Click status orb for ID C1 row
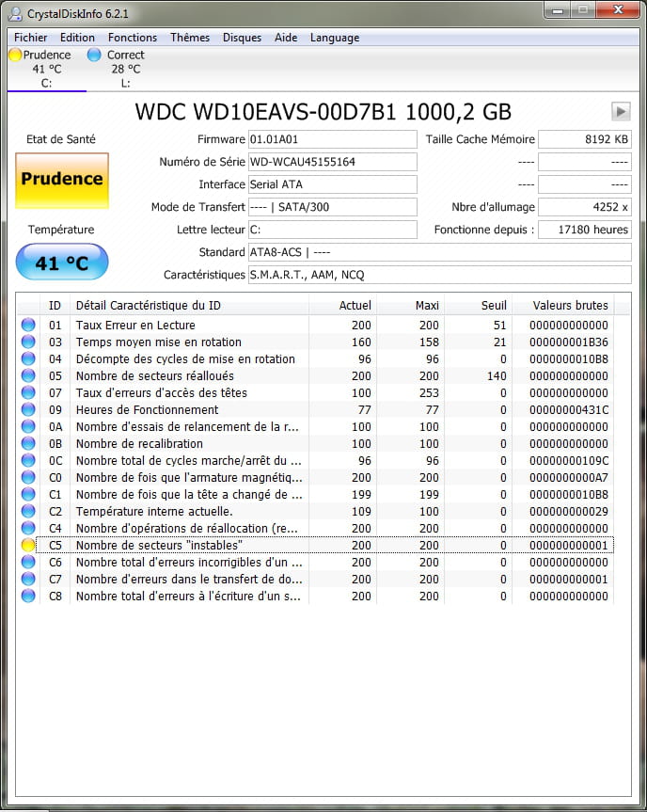The width and height of the screenshot is (647, 812). [x=28, y=494]
